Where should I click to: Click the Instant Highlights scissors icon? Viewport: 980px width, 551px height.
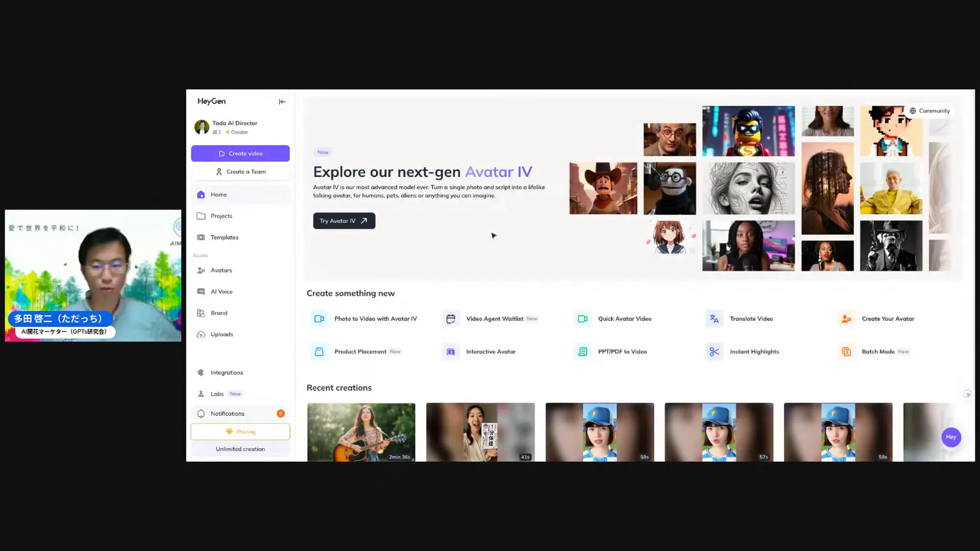[714, 352]
